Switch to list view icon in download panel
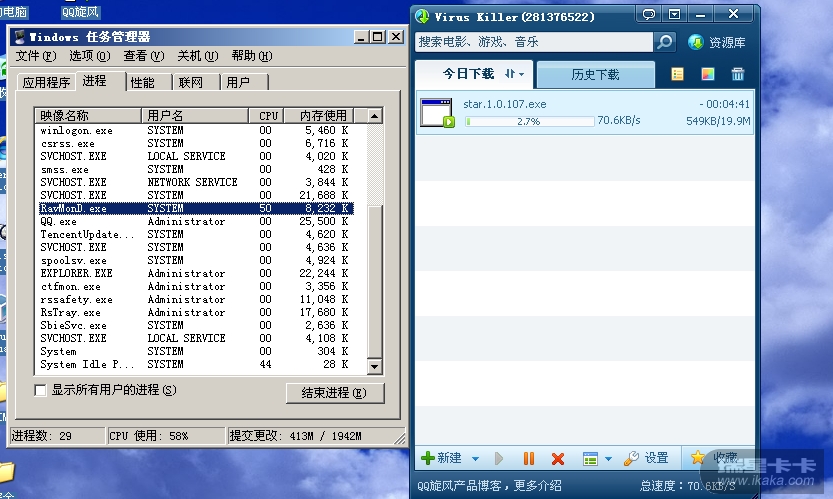This screenshot has height=499, width=833. [x=677, y=74]
